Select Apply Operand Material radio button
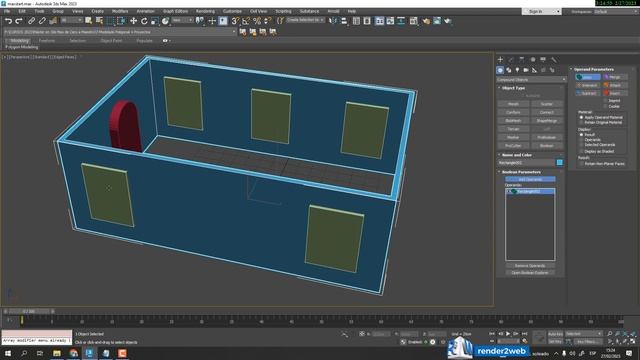This screenshot has width=640, height=360. click(582, 118)
